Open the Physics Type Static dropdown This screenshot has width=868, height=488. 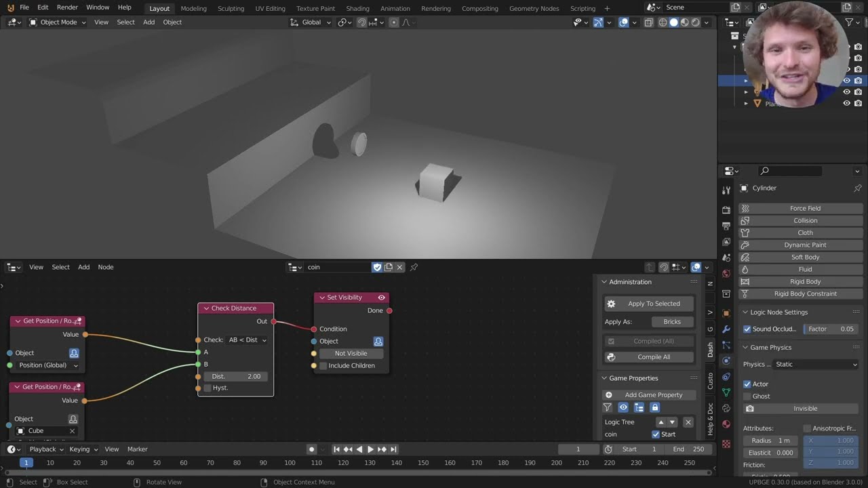[816, 365]
